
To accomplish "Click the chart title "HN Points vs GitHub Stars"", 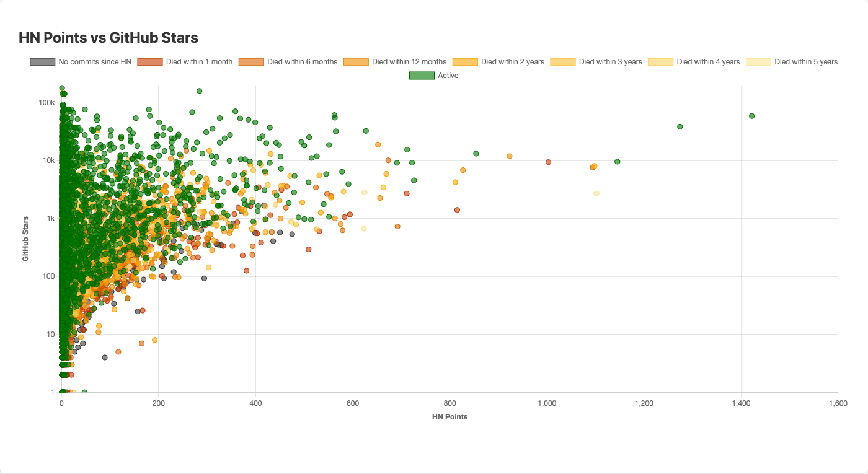I will tap(108, 37).
